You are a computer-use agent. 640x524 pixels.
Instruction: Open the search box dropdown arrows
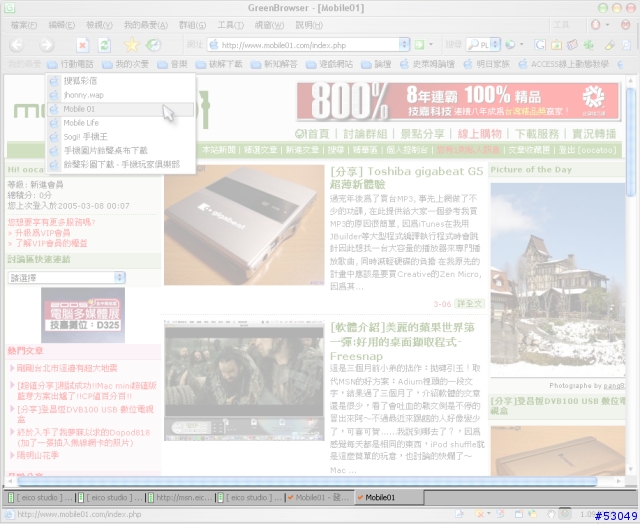pyautogui.click(x=495, y=44)
